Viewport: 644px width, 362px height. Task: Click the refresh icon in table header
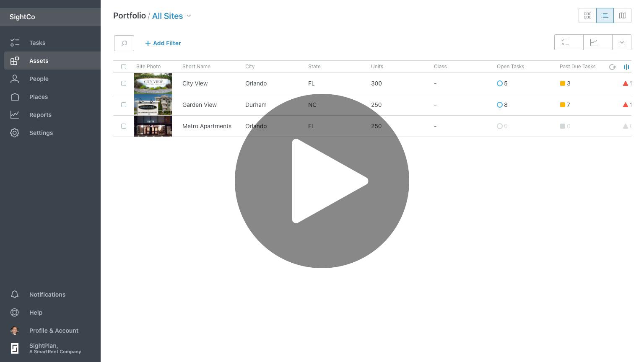click(x=613, y=67)
